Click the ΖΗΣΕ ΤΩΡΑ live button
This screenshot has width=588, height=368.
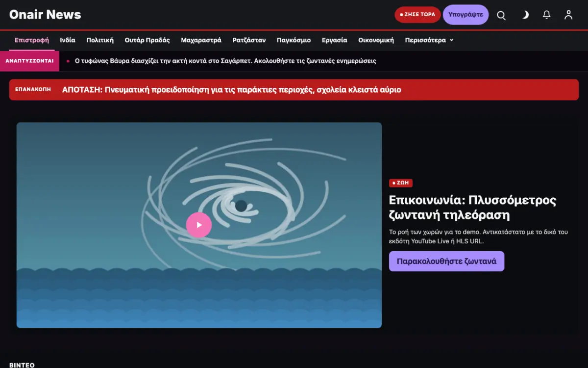(x=417, y=15)
